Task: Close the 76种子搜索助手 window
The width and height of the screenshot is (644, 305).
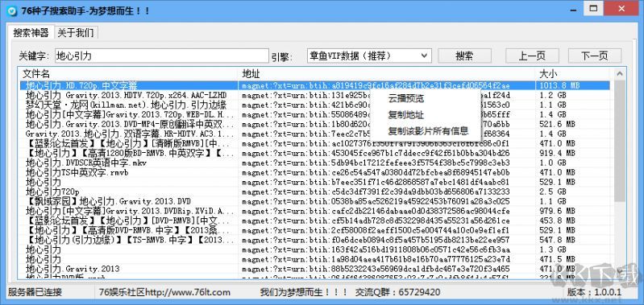Action: coord(621,8)
